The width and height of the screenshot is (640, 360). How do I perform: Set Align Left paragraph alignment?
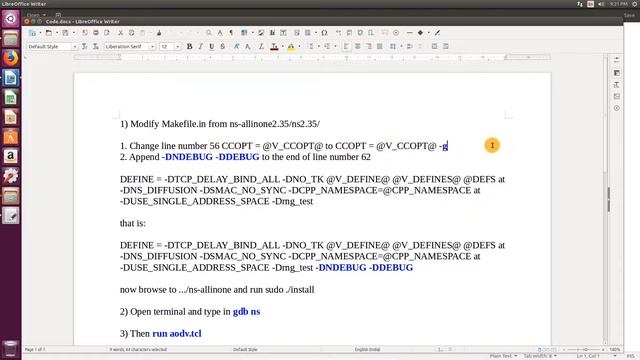346,47
